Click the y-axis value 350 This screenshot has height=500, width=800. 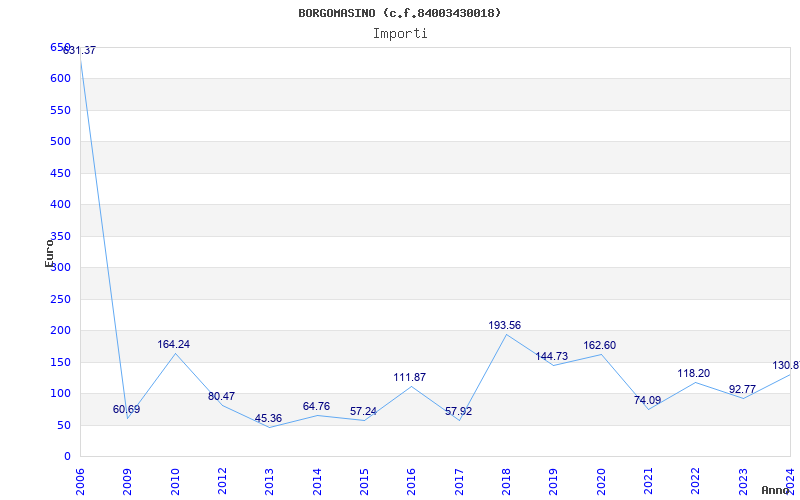pos(60,236)
